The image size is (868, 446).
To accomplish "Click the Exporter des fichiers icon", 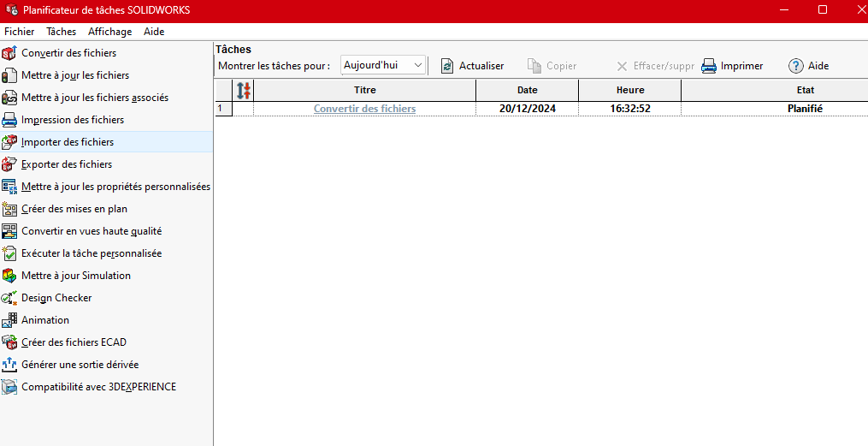I will coord(9,164).
